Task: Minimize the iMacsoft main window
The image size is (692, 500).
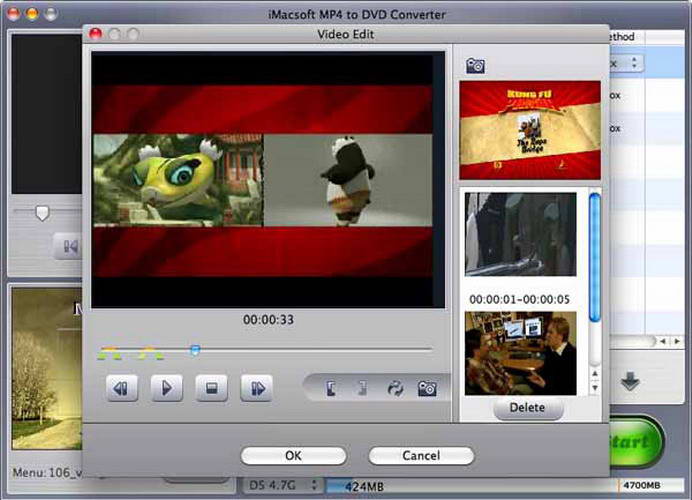Action: (x=32, y=14)
